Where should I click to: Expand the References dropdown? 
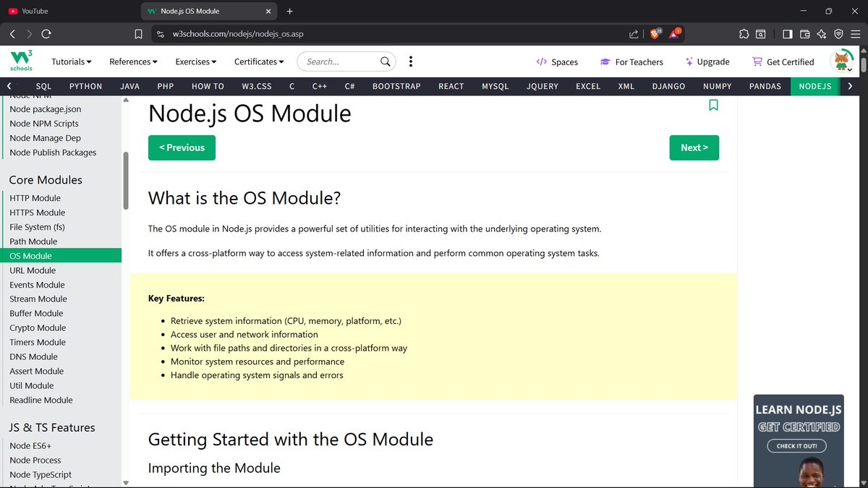pos(134,61)
